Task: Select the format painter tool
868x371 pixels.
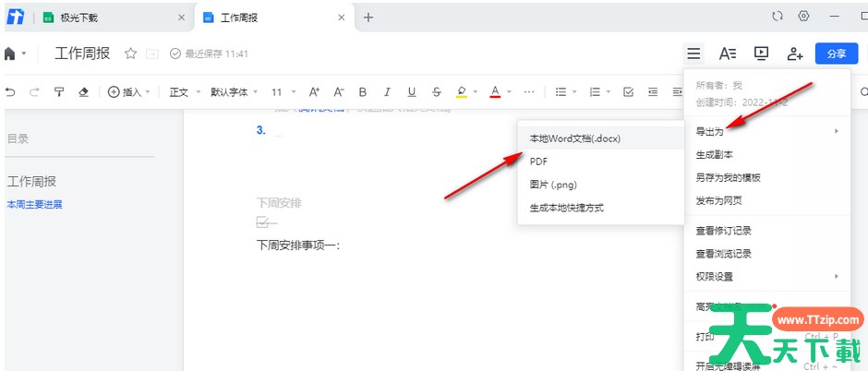Action: [x=59, y=92]
